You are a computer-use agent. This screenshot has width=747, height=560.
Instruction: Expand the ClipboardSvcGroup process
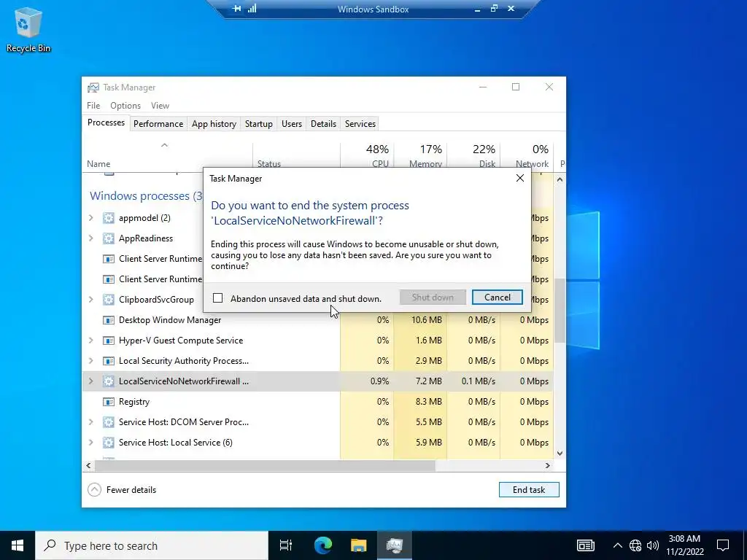click(91, 300)
